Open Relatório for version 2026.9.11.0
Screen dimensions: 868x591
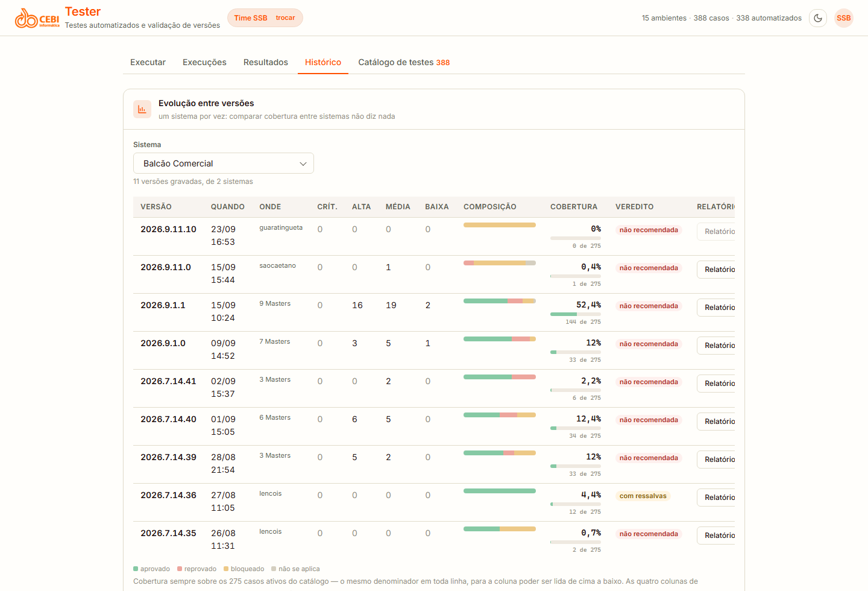coord(716,270)
